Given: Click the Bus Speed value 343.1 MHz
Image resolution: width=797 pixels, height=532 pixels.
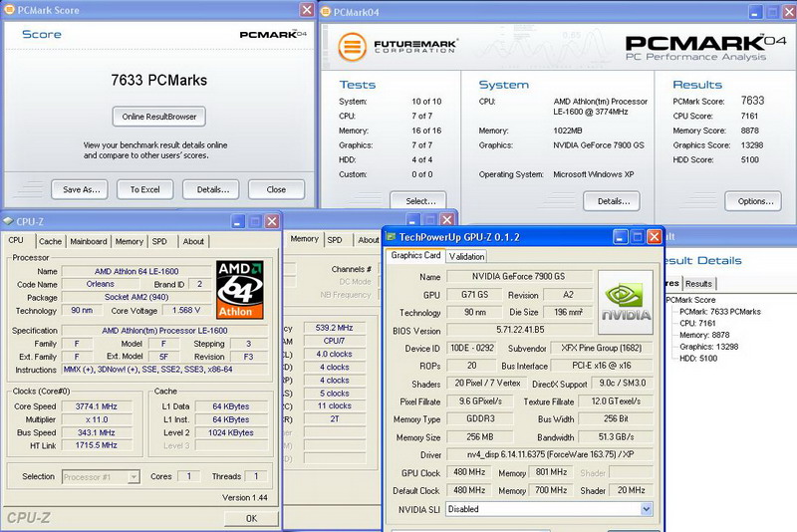Looking at the screenshot, I should pyautogui.click(x=97, y=433).
